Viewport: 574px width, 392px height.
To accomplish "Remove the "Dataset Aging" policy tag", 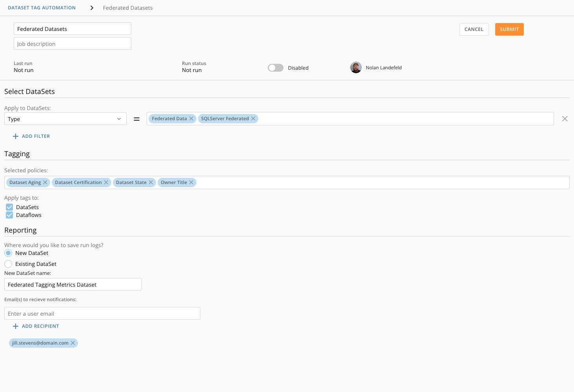I will point(45,182).
